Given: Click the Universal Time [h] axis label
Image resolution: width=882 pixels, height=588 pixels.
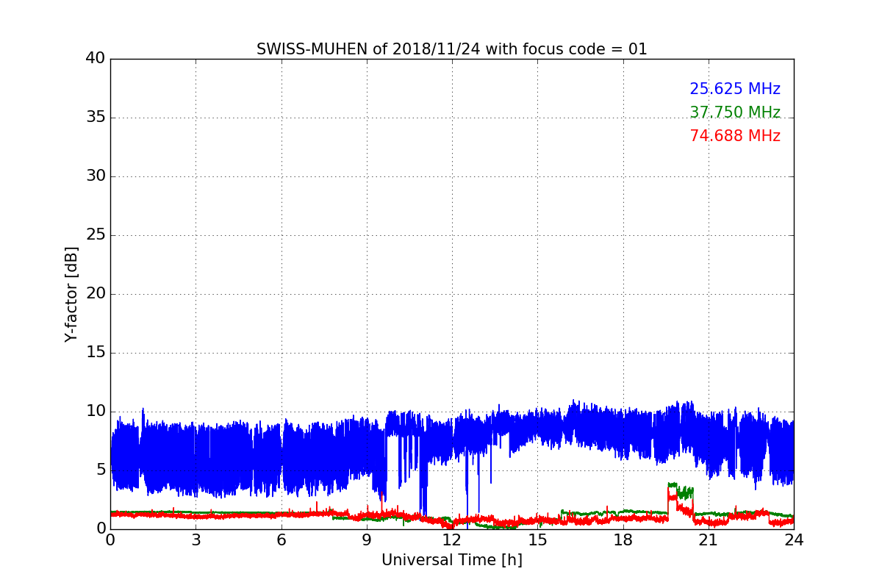Looking at the screenshot, I should (452, 560).
